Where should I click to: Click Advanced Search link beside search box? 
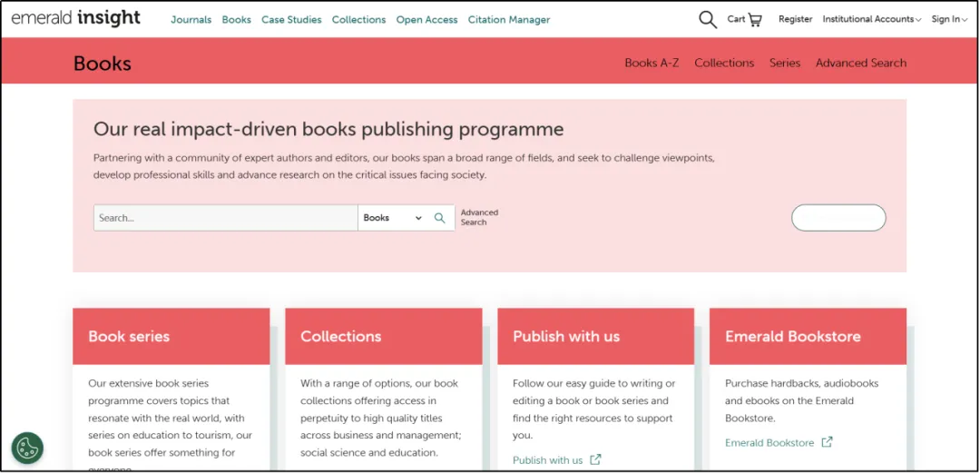(x=479, y=217)
